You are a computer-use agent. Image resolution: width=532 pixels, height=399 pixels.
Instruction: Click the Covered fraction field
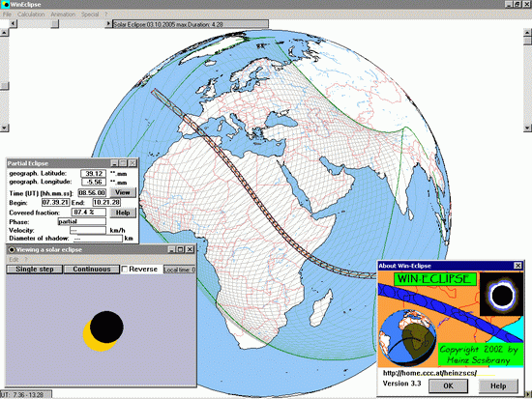[89, 213]
